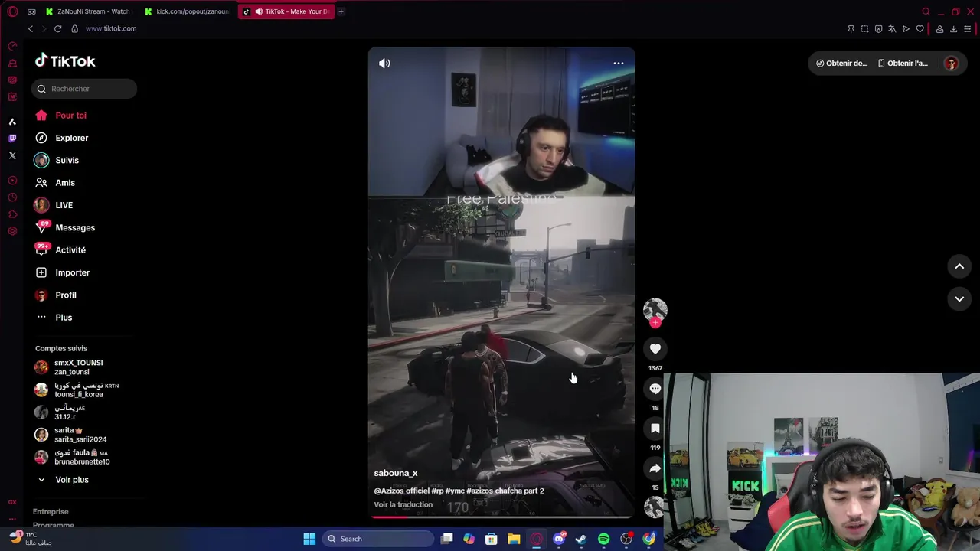Click the Obtenir l'a... app button
This screenshot has width=980, height=551.
903,64
